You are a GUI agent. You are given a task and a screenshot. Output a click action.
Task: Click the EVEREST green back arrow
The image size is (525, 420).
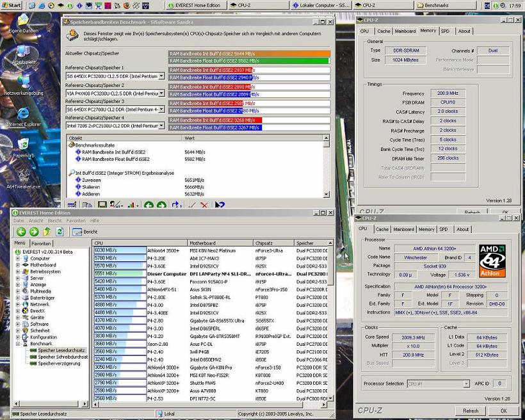(x=21, y=232)
